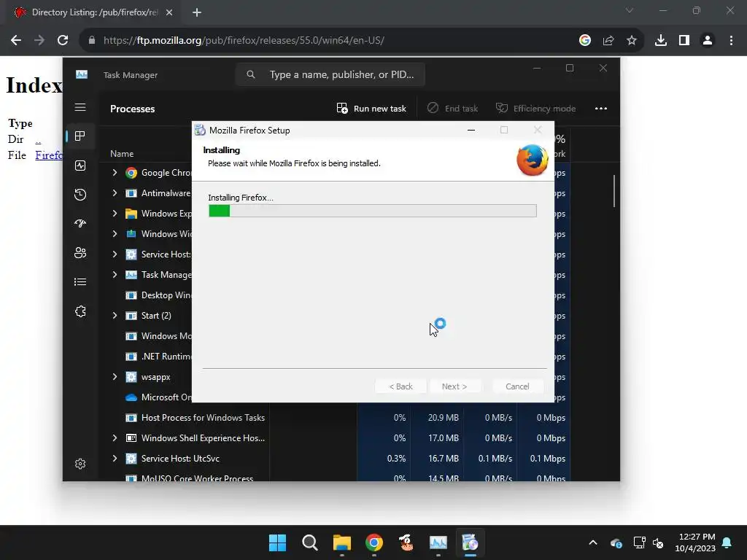Click Task Manager vertical scrollbar

point(614,191)
